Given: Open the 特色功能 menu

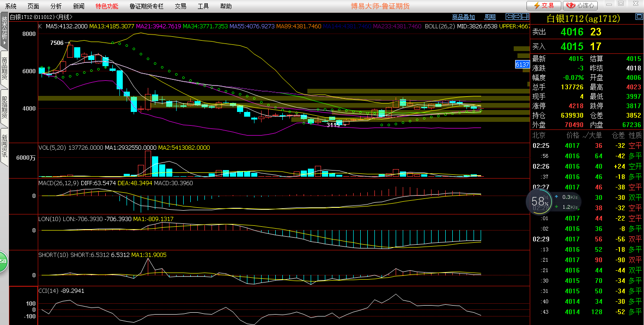Looking at the screenshot, I should pos(107,6).
